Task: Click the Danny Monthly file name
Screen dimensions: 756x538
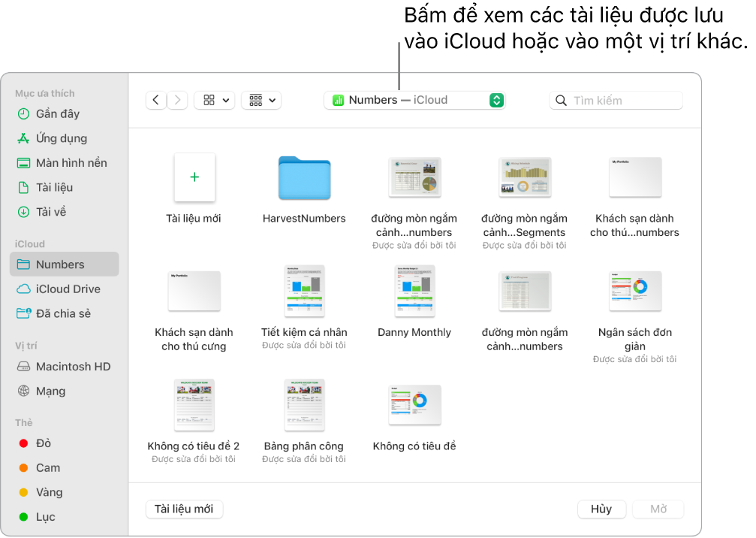Action: coord(414,332)
